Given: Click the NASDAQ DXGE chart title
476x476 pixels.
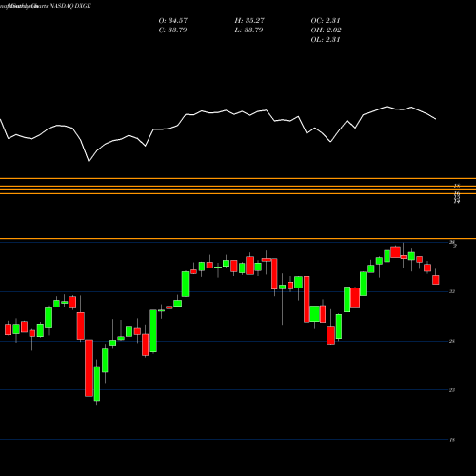Looking at the screenshot, I should (70, 6).
